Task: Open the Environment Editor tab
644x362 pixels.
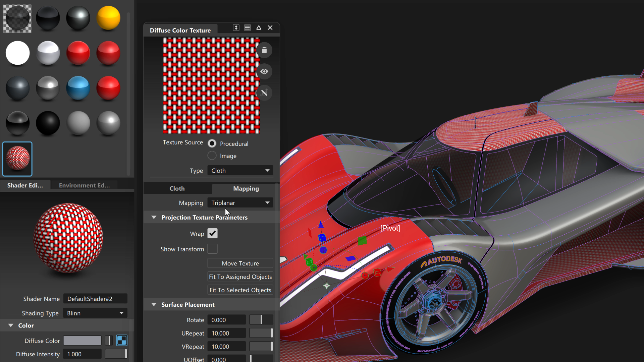Action: pos(84,185)
